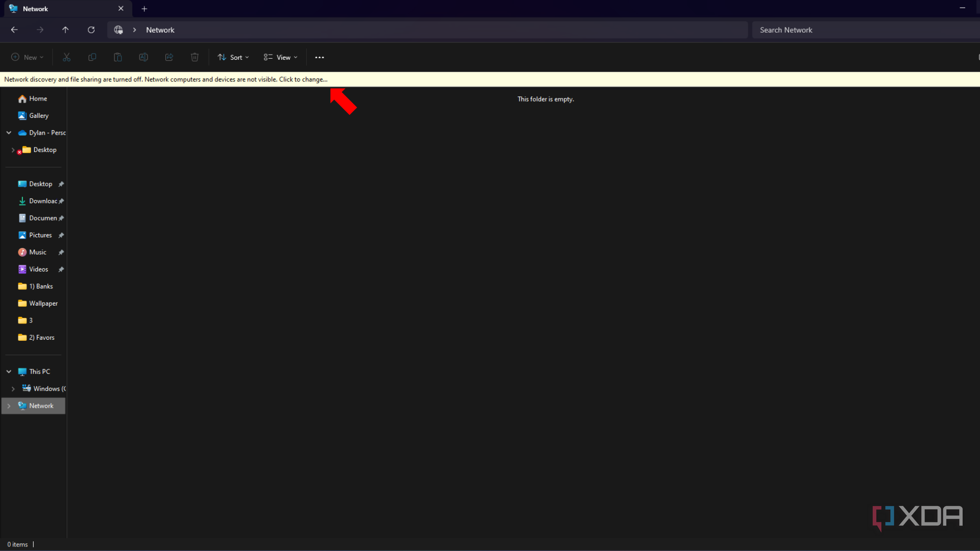Go up one folder level
The height and width of the screenshot is (551, 980).
65,30
